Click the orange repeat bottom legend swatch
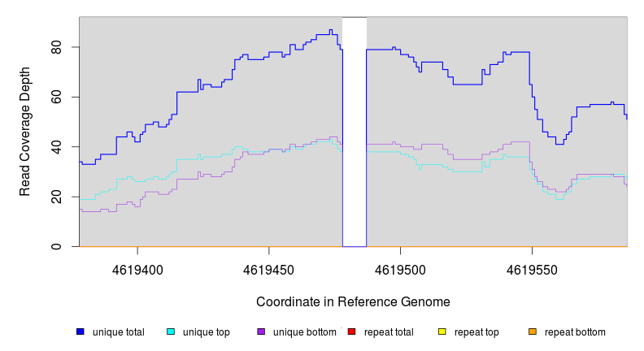Viewport: 644px width, 351px height. [533, 331]
